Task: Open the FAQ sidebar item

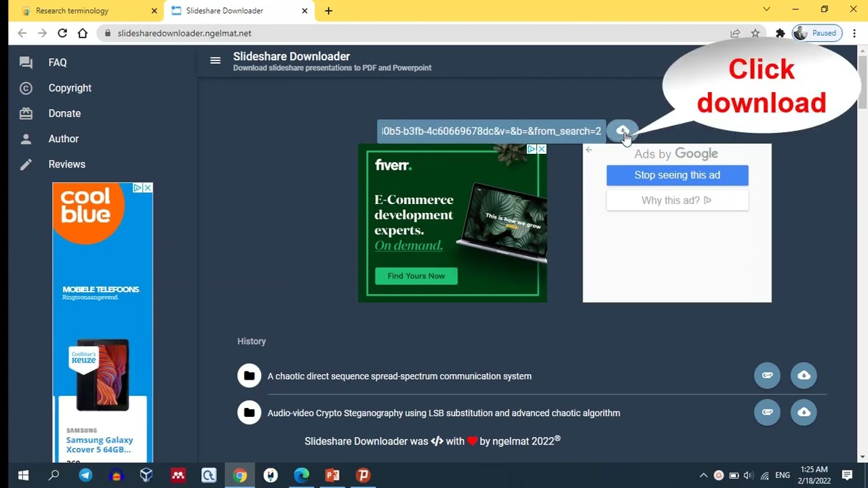Action: (x=58, y=62)
